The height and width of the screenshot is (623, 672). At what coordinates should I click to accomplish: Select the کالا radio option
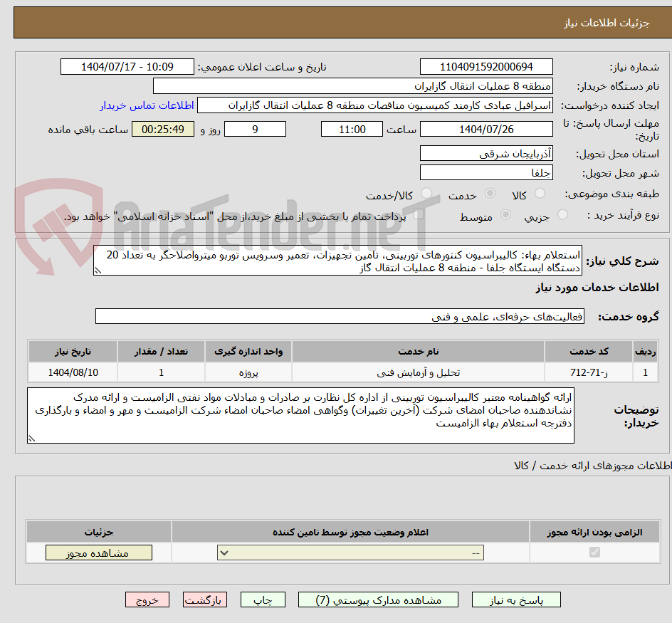coord(539,194)
